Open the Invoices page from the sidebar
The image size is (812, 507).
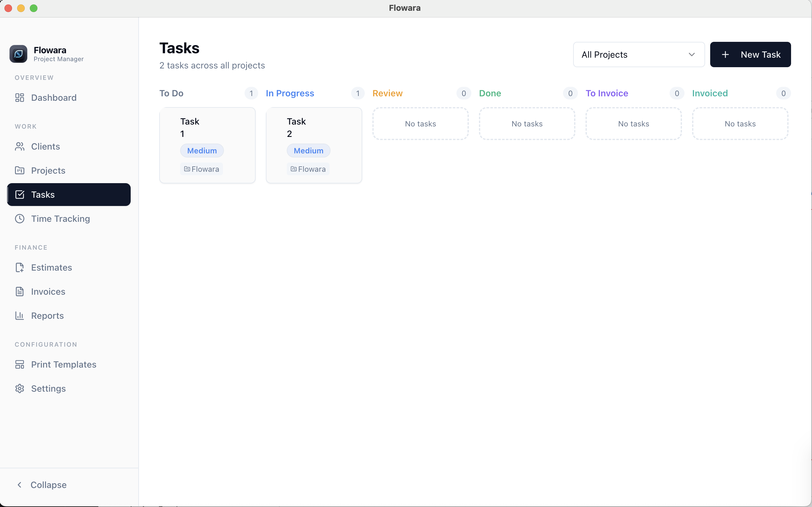[x=48, y=292]
